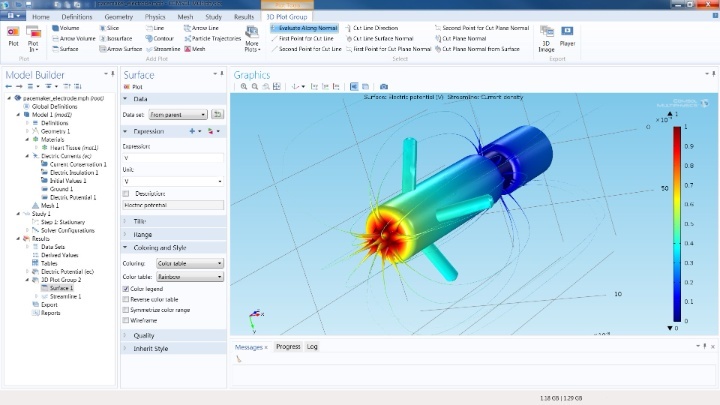This screenshot has height=405, width=720.
Task: Add an Isosurface plot
Action: 116,39
